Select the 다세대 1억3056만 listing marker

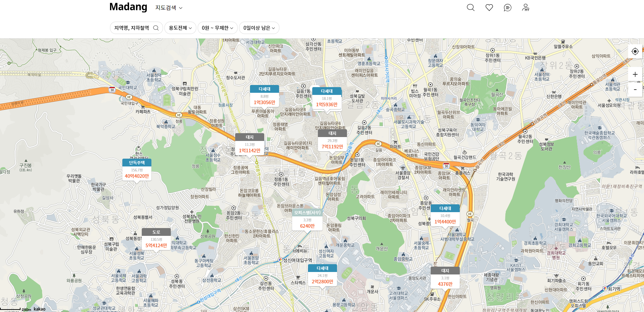(x=265, y=96)
